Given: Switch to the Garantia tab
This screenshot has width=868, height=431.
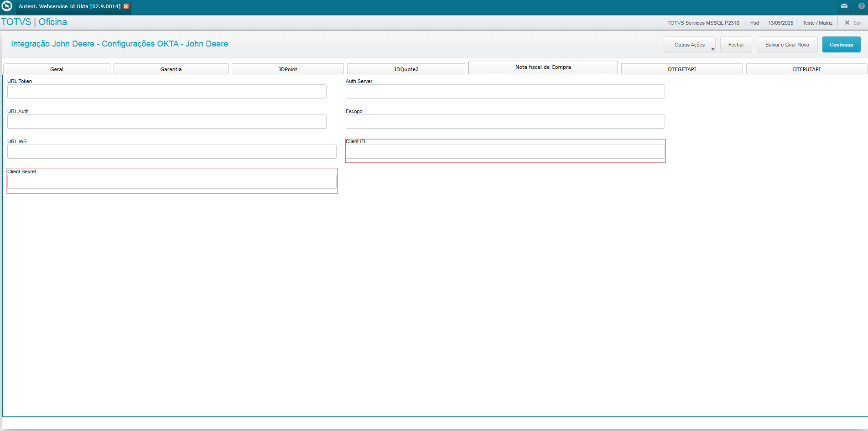Looking at the screenshot, I should [171, 69].
